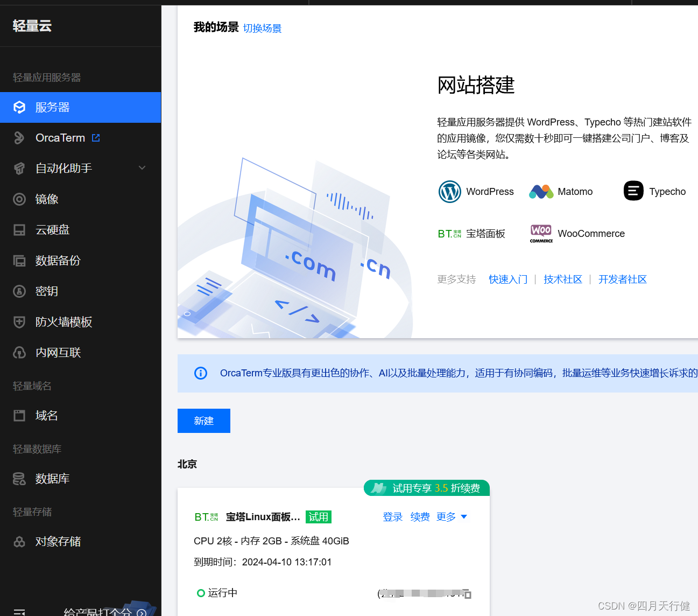
Task: Click the 到期时间 2024-04-10 text
Action: 263,562
